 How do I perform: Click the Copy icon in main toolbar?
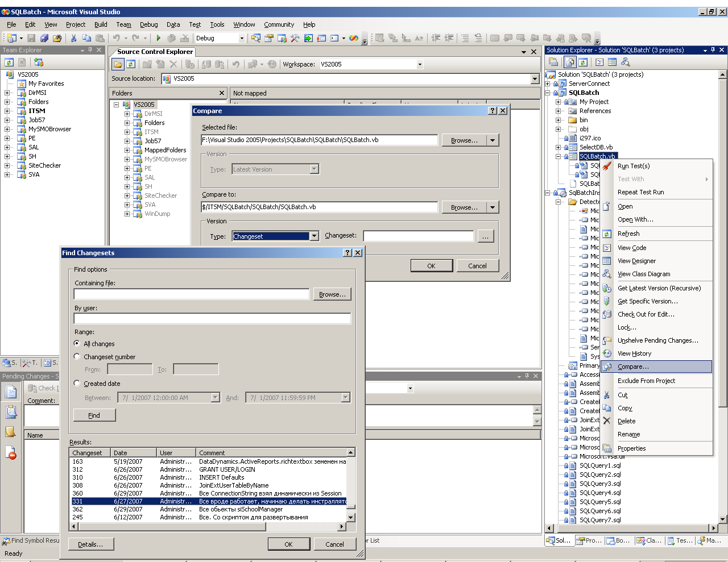pyautogui.click(x=86, y=38)
